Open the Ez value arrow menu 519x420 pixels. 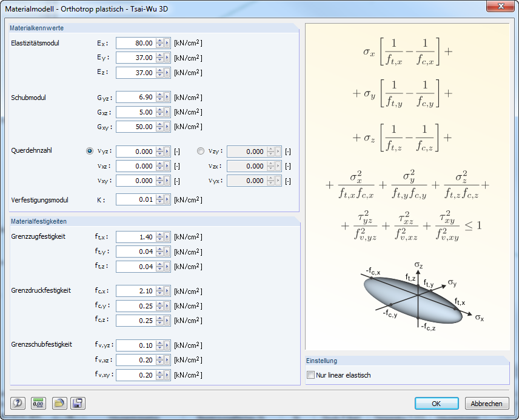pyautogui.click(x=167, y=73)
